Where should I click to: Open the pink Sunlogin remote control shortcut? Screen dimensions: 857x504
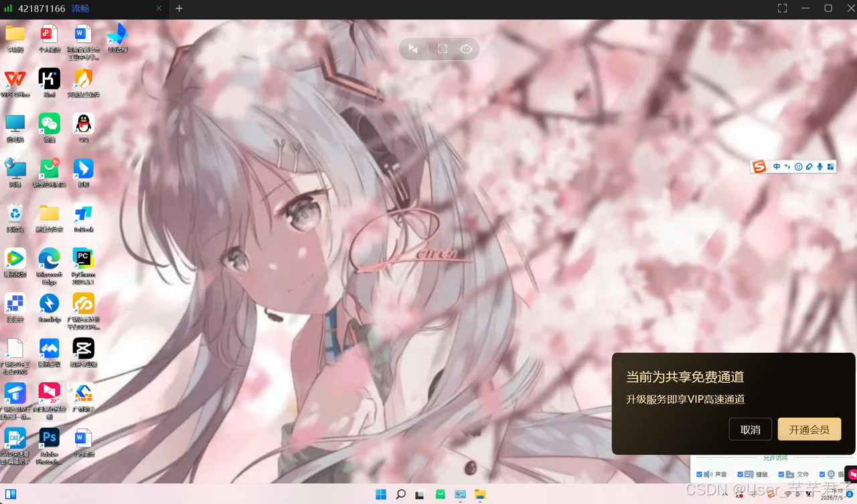pos(49,400)
